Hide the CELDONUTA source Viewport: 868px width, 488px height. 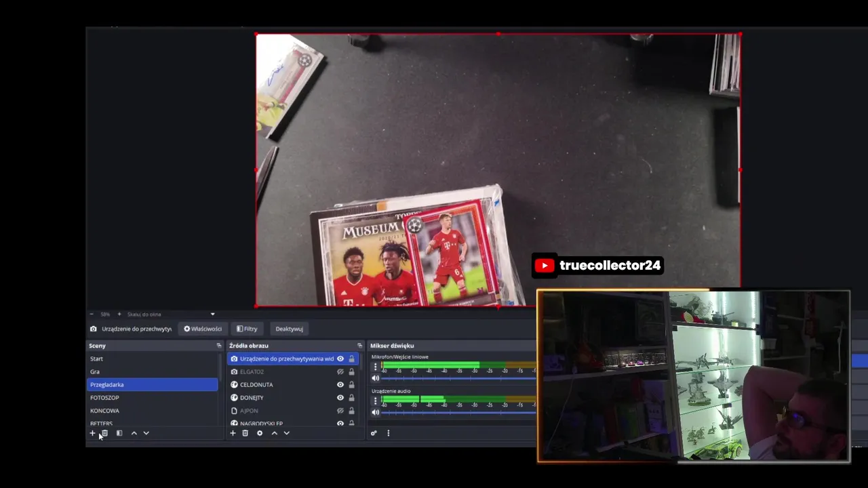(x=340, y=384)
